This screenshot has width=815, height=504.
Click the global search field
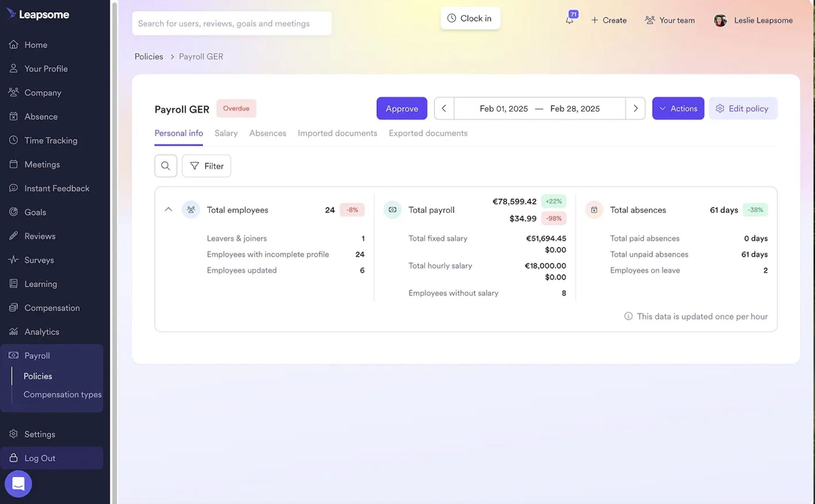click(x=232, y=23)
